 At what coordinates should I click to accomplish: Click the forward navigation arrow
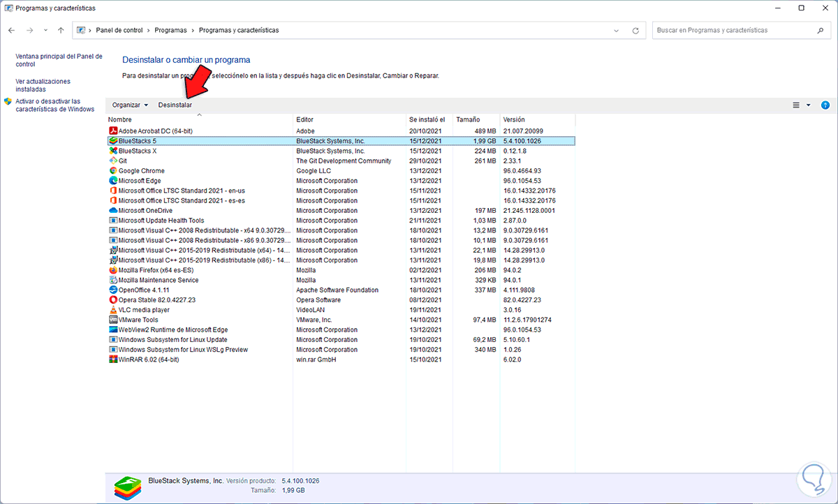coord(29,31)
